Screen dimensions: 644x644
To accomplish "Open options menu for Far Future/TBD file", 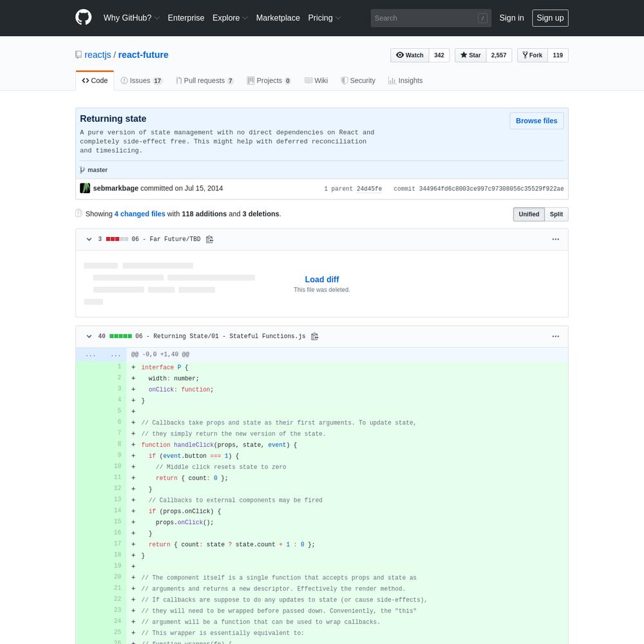I will coord(555,239).
